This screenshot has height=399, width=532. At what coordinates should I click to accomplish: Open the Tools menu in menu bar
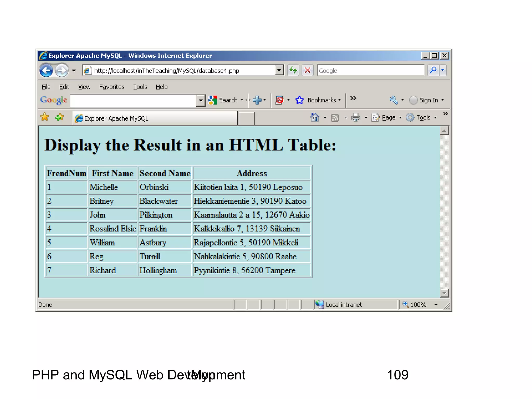pyautogui.click(x=140, y=87)
